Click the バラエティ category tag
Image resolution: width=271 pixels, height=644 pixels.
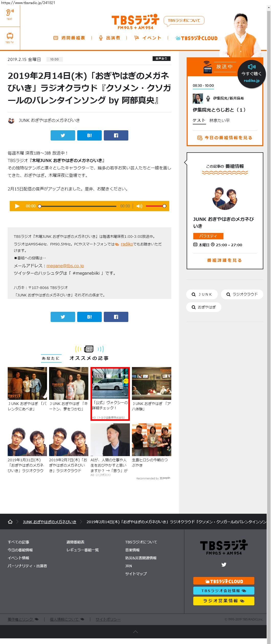(x=208, y=236)
